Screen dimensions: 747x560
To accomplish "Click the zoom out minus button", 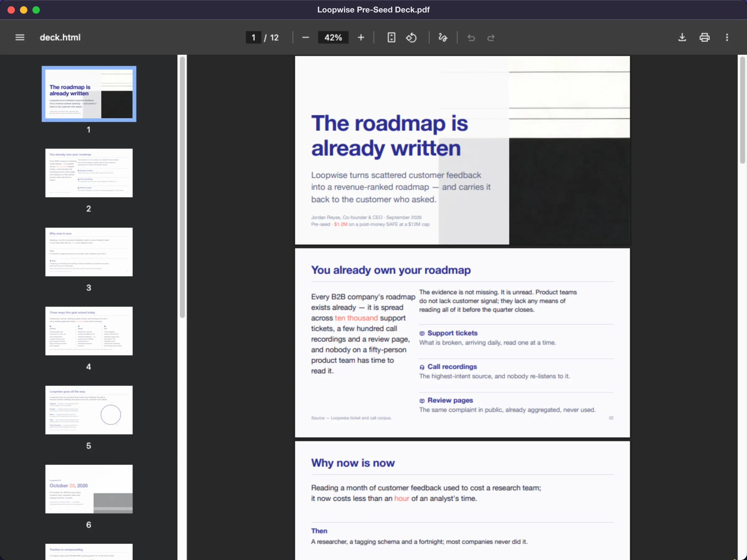I will point(305,37).
